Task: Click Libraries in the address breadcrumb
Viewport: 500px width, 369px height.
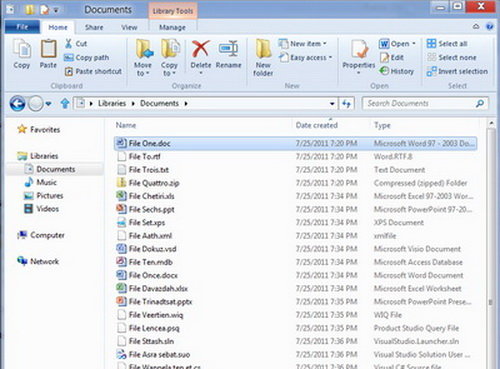Action: coord(112,103)
